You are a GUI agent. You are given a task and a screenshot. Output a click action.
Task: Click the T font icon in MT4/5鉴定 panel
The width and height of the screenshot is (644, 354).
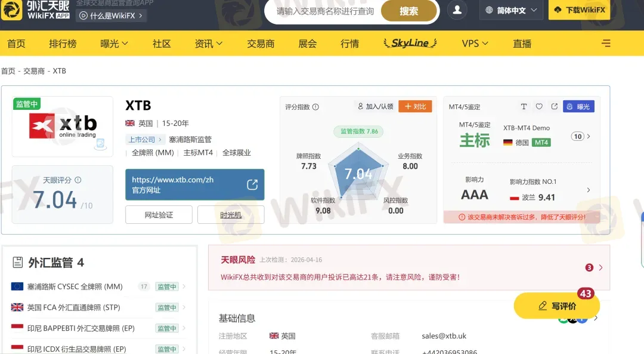(x=524, y=106)
